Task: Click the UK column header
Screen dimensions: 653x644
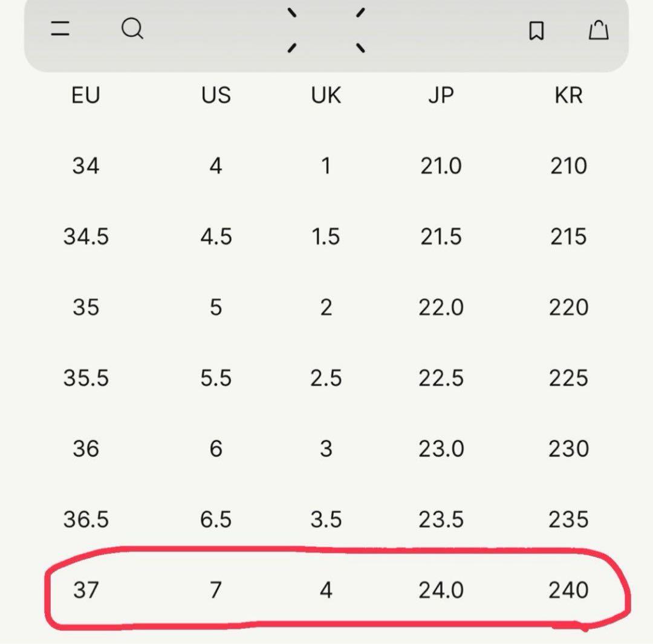Action: pos(326,96)
